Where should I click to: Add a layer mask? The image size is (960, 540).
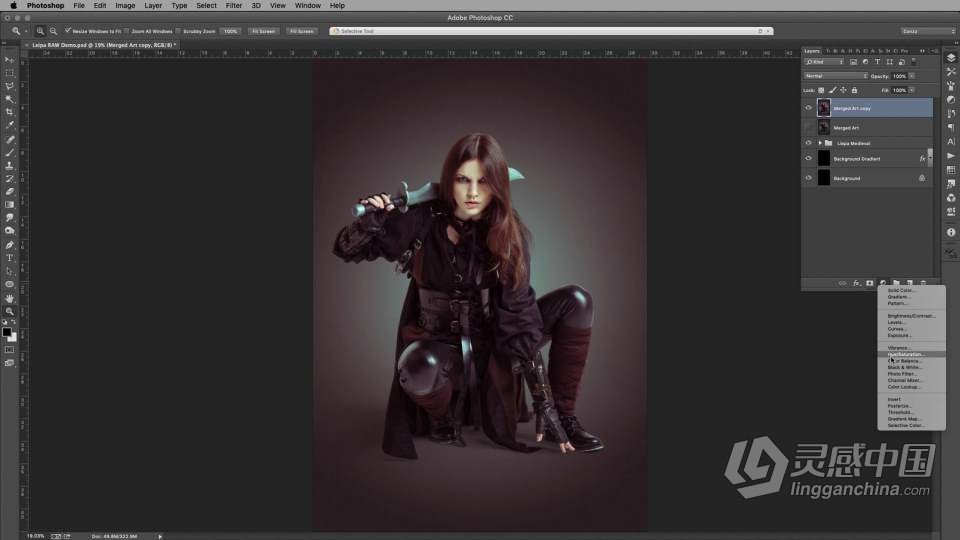pyautogui.click(x=869, y=283)
